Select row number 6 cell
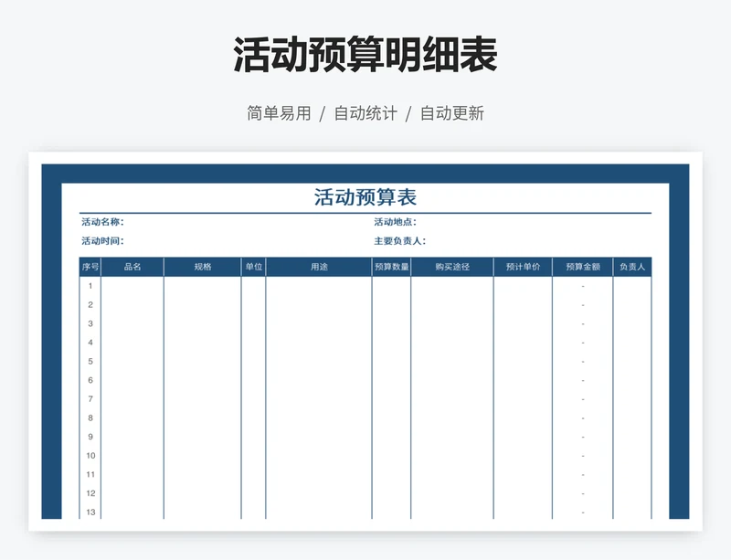Image resolution: width=731 pixels, height=560 pixels. [90, 380]
